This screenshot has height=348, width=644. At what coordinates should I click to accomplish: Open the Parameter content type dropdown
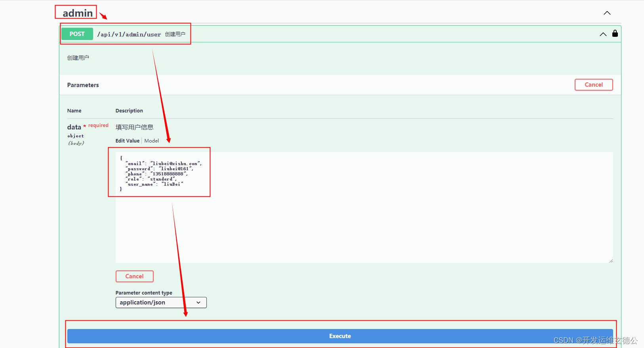(x=161, y=302)
